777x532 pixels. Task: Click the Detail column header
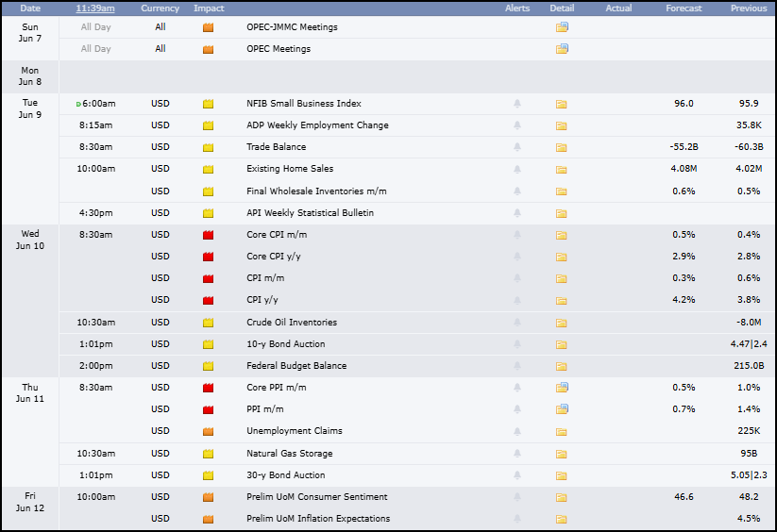tap(562, 8)
